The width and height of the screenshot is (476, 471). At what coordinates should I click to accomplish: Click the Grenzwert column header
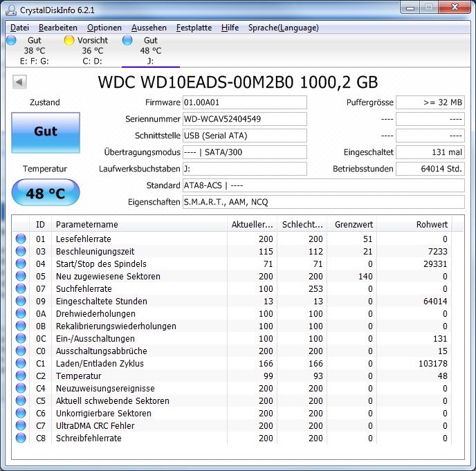[x=352, y=225]
